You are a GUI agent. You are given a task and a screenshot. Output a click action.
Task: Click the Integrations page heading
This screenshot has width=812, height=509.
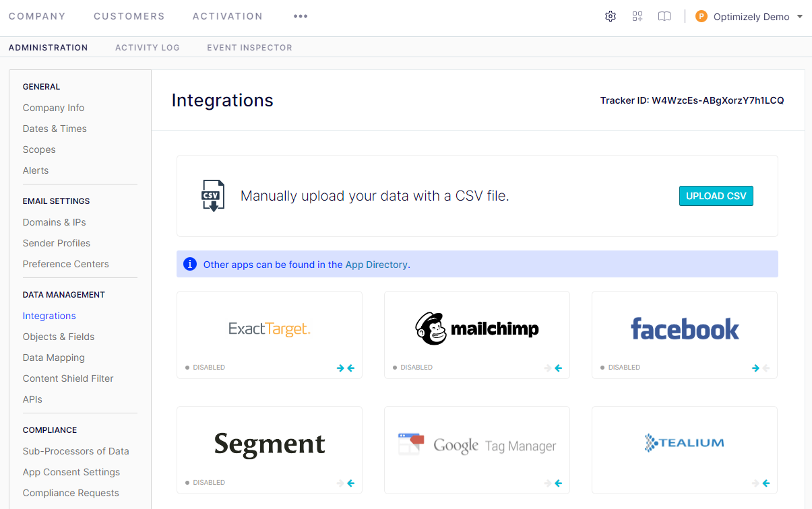click(222, 100)
